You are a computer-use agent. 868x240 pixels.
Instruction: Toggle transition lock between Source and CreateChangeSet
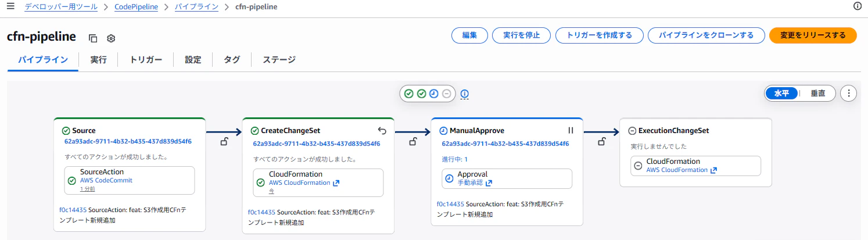coord(224,141)
